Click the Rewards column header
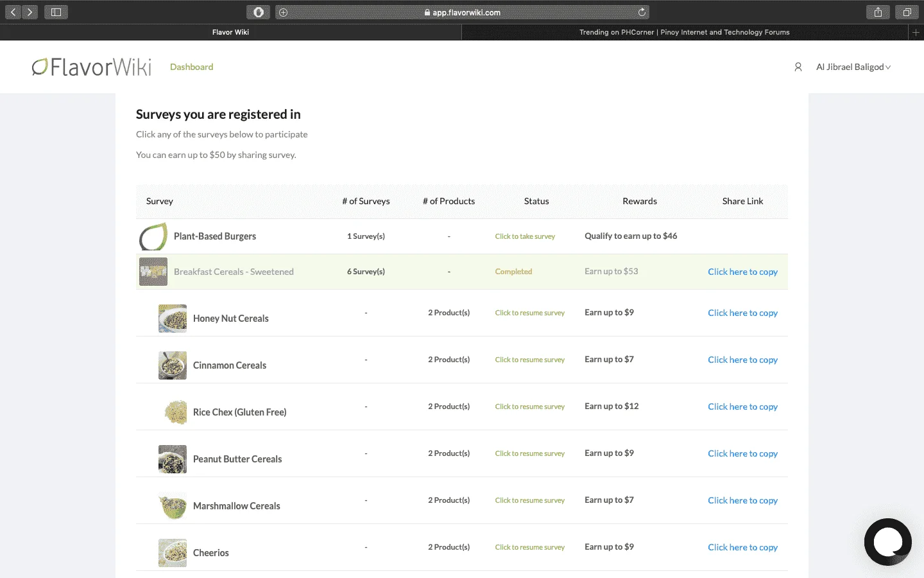 click(640, 201)
